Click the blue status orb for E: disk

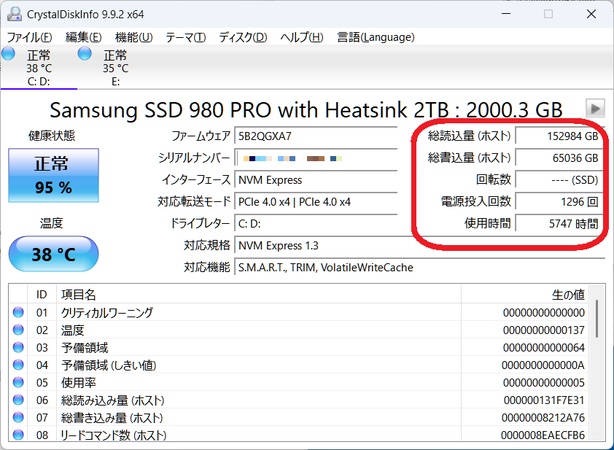84,54
